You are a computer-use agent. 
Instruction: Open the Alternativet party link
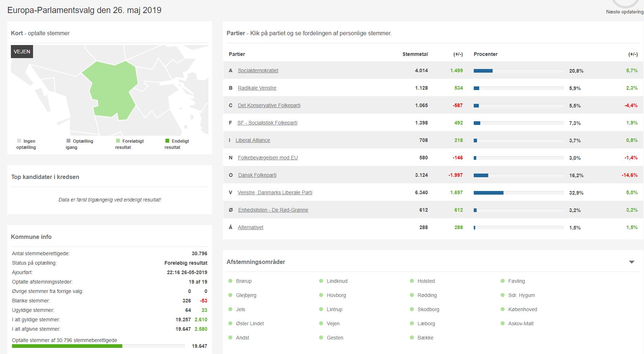tap(250, 227)
